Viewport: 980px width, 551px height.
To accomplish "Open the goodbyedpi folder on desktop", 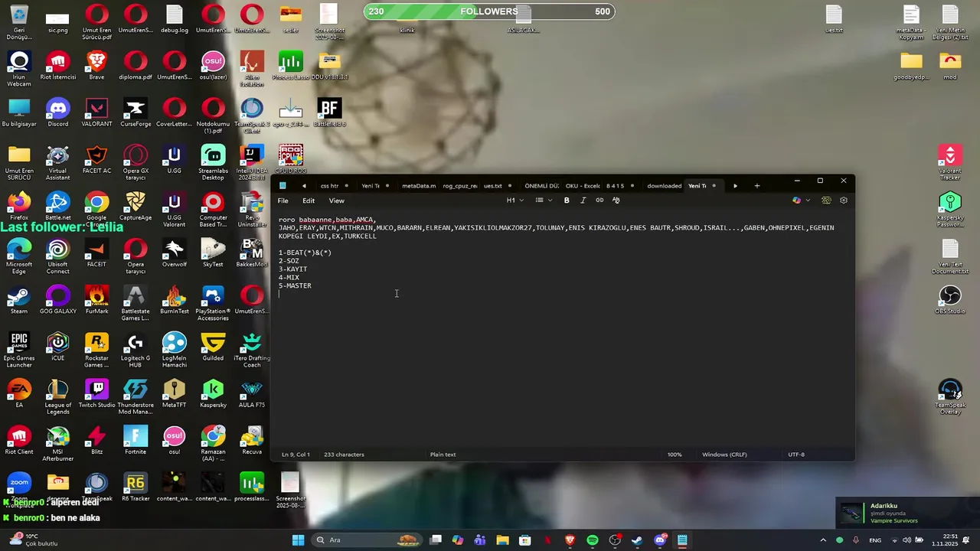I will pos(911,67).
